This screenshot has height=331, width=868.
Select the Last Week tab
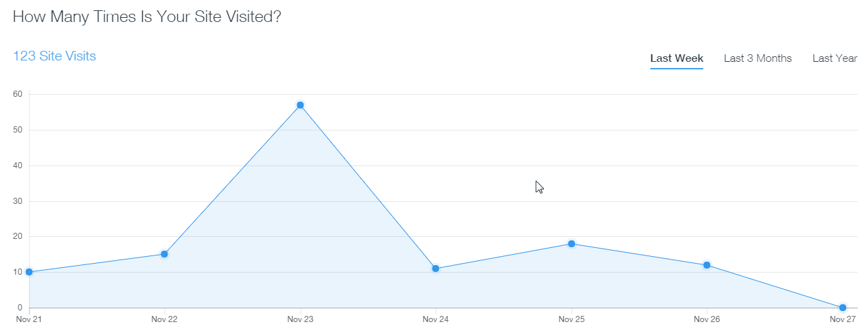[676, 58]
